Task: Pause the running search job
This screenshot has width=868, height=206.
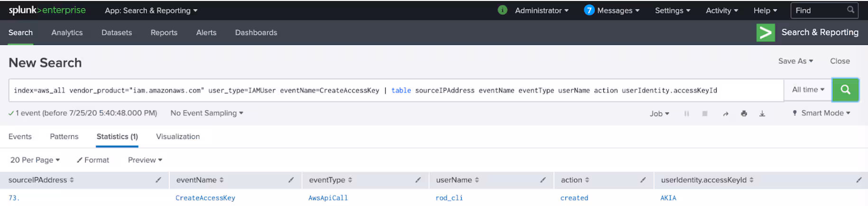Action: click(686, 114)
